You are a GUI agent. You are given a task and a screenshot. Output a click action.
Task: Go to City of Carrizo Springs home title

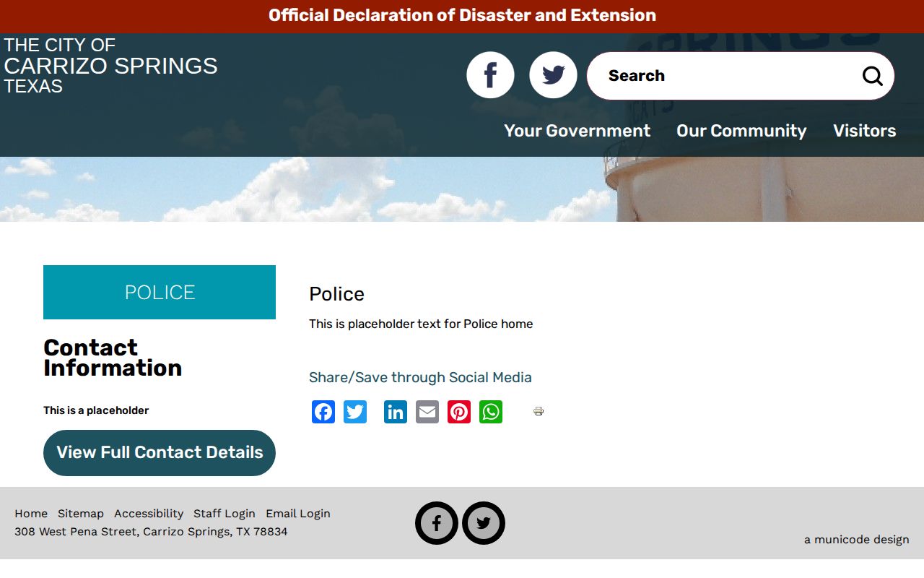(110, 66)
